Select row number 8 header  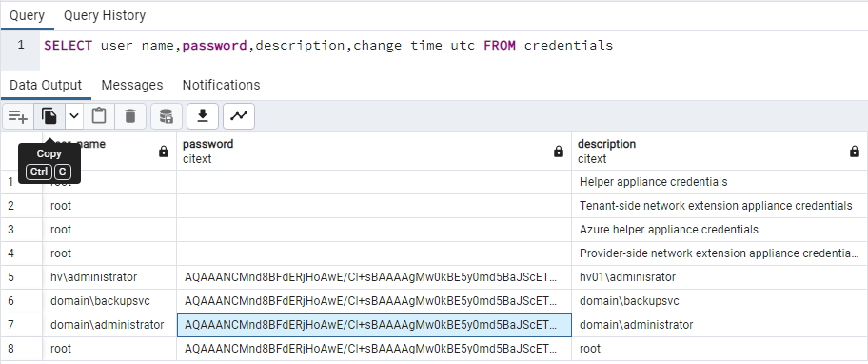pos(22,349)
